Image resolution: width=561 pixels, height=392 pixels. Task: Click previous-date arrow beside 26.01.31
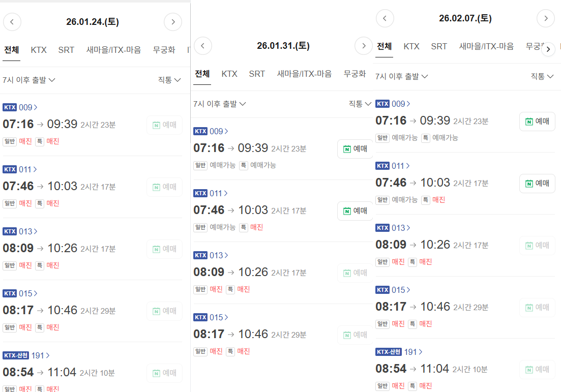[203, 46]
